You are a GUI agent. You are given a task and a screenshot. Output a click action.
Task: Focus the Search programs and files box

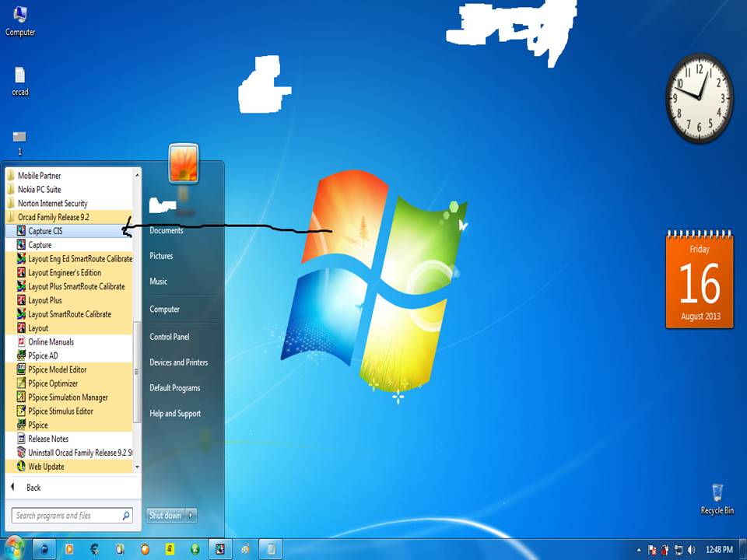tap(72, 515)
